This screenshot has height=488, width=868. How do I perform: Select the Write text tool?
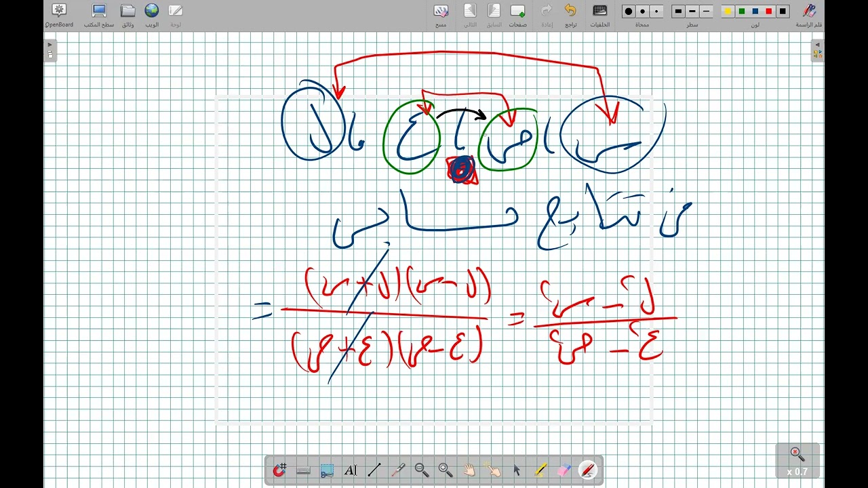coord(351,470)
